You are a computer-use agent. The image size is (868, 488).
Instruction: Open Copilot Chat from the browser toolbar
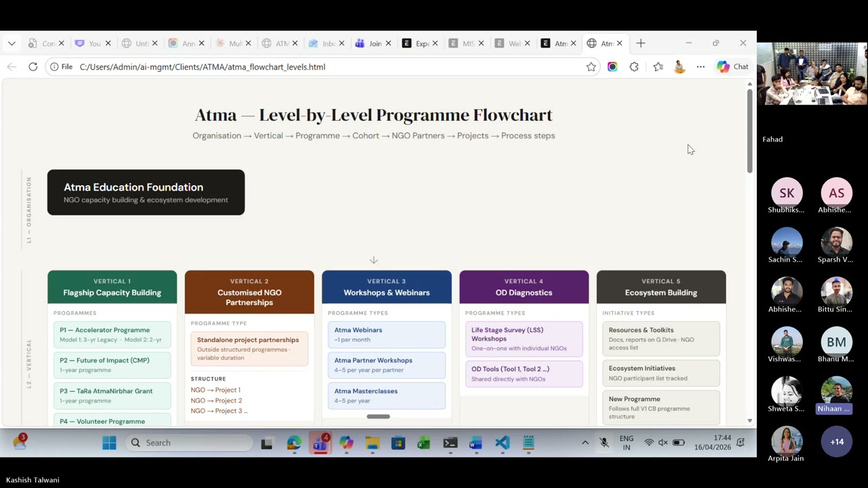pyautogui.click(x=732, y=66)
